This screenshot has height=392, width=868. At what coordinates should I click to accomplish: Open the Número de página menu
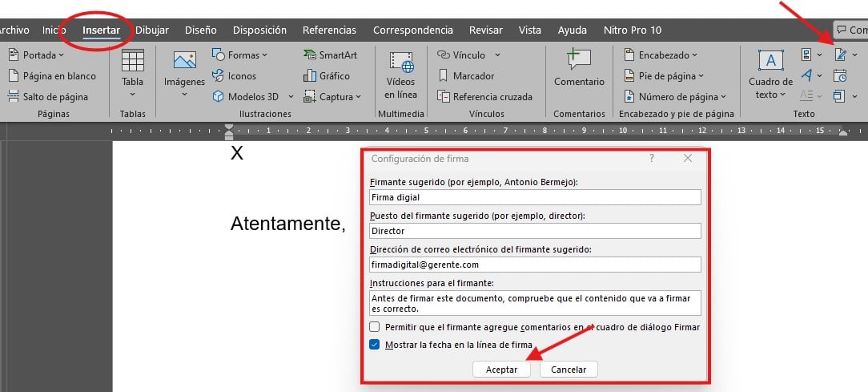coord(675,96)
